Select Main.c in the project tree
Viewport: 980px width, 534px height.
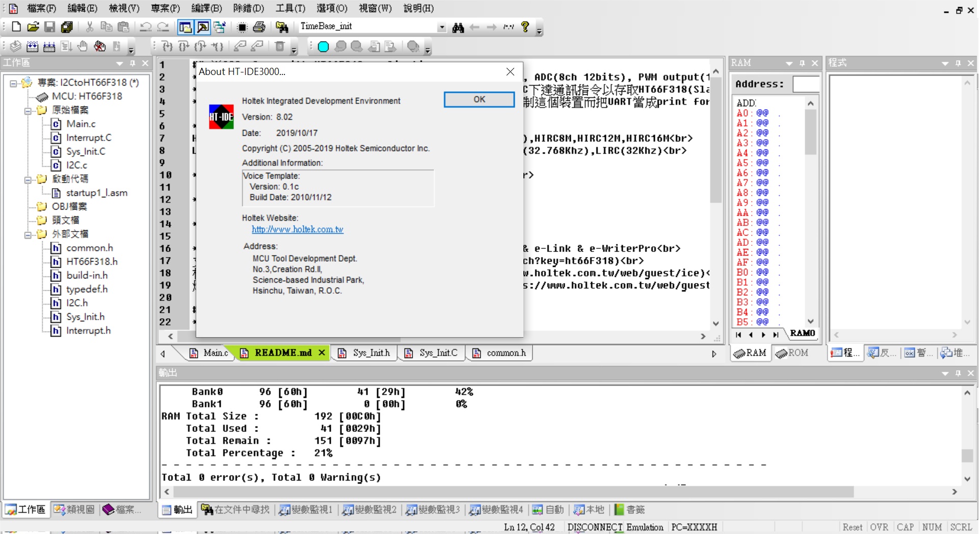pyautogui.click(x=81, y=124)
